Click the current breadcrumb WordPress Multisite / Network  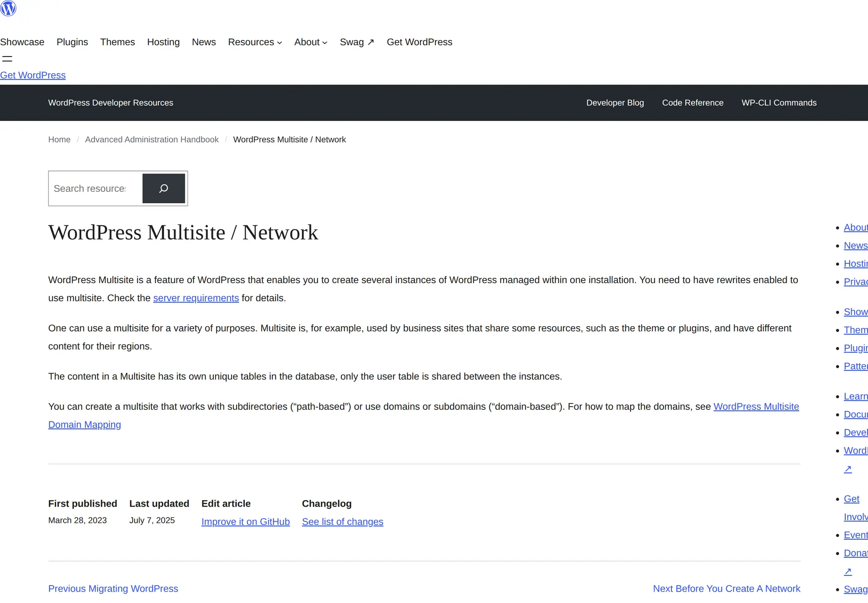click(289, 139)
